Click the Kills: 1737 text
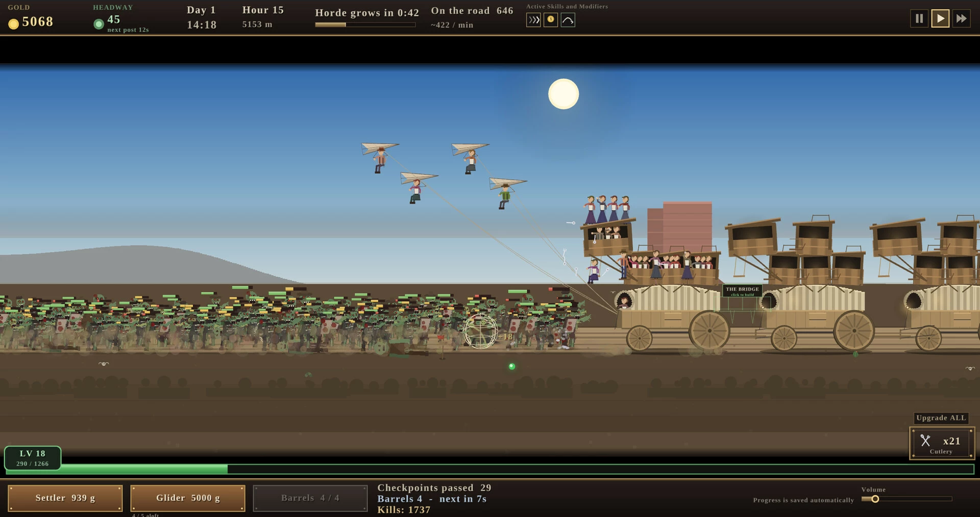The height and width of the screenshot is (517, 980). [404, 510]
